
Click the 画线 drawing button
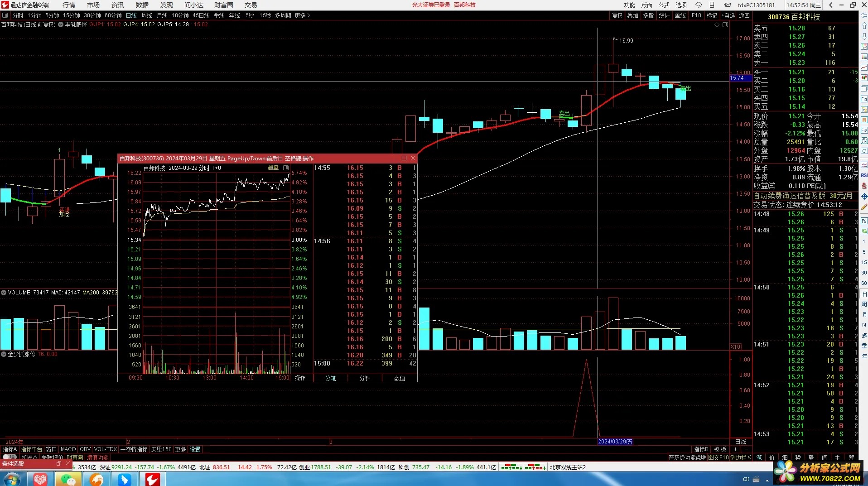point(680,15)
